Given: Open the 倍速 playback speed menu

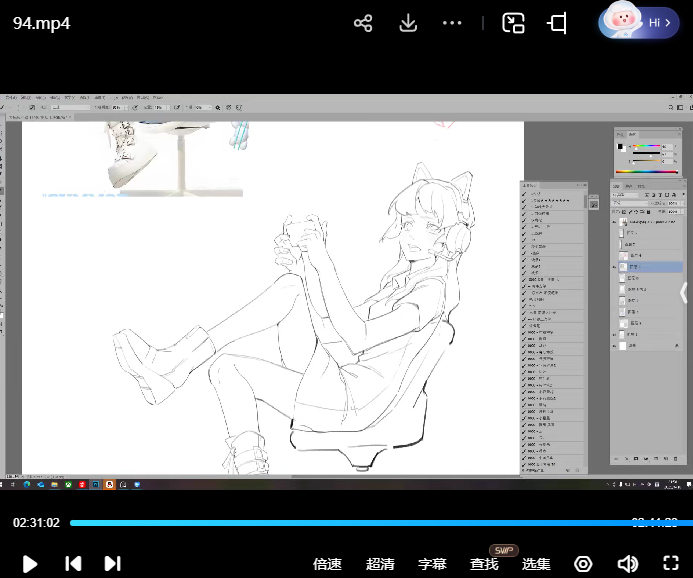Looking at the screenshot, I should [x=327, y=564].
